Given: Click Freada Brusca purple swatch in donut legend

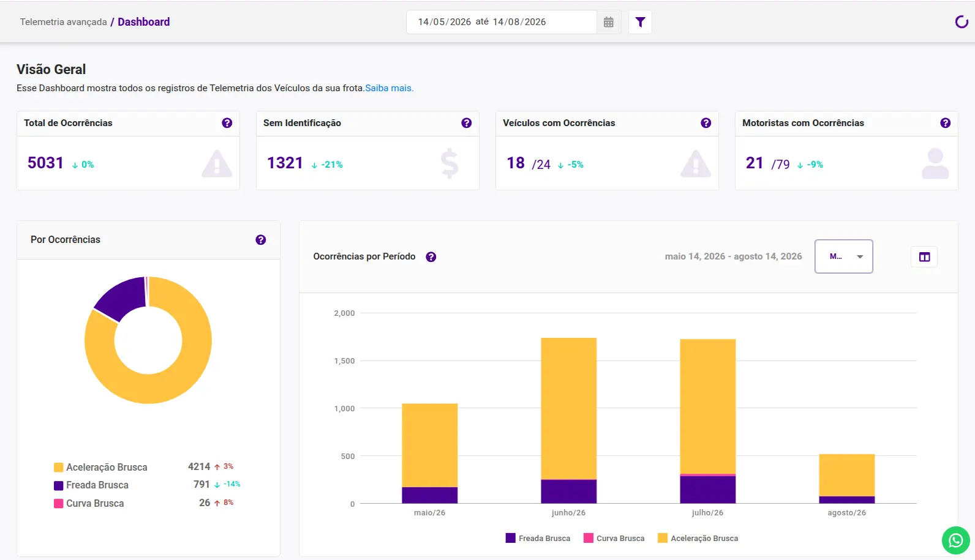Looking at the screenshot, I should tap(59, 485).
